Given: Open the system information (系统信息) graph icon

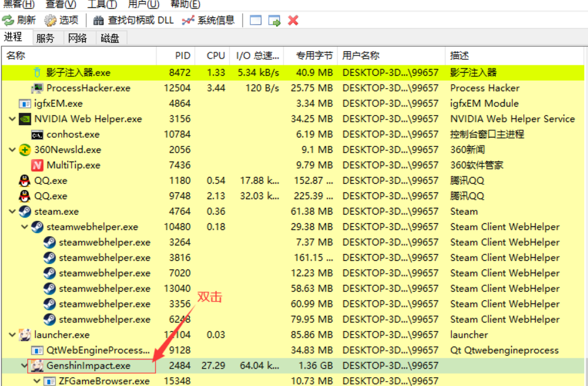Looking at the screenshot, I should [188, 20].
